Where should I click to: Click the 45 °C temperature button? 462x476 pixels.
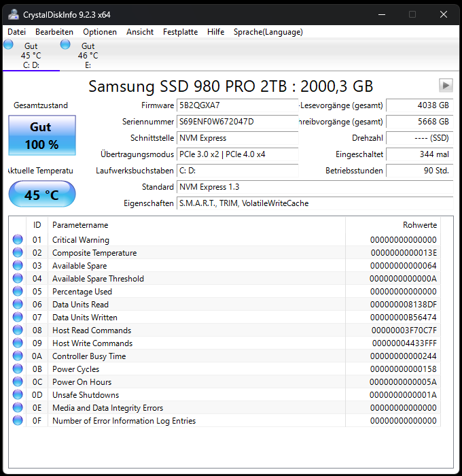point(42,194)
